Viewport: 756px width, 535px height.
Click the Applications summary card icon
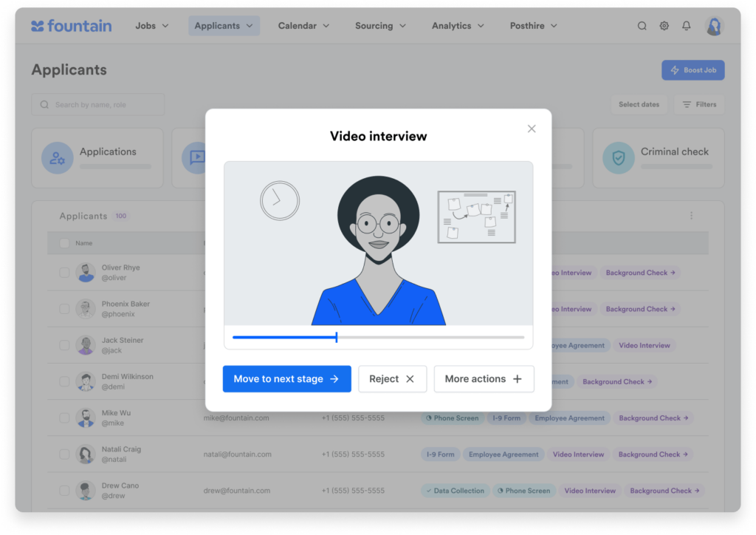[x=58, y=157]
